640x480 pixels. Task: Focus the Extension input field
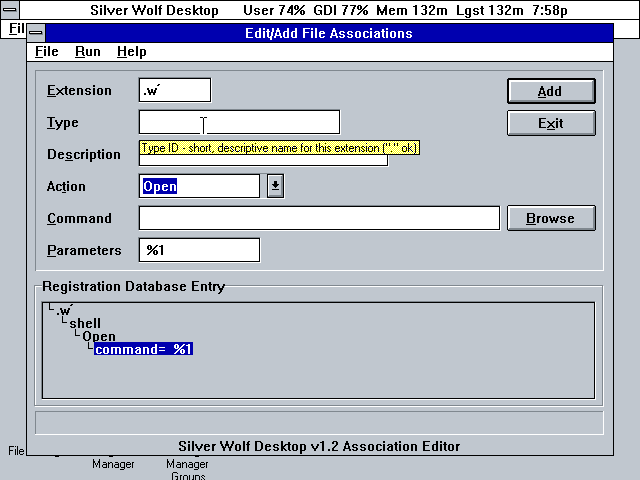(175, 90)
